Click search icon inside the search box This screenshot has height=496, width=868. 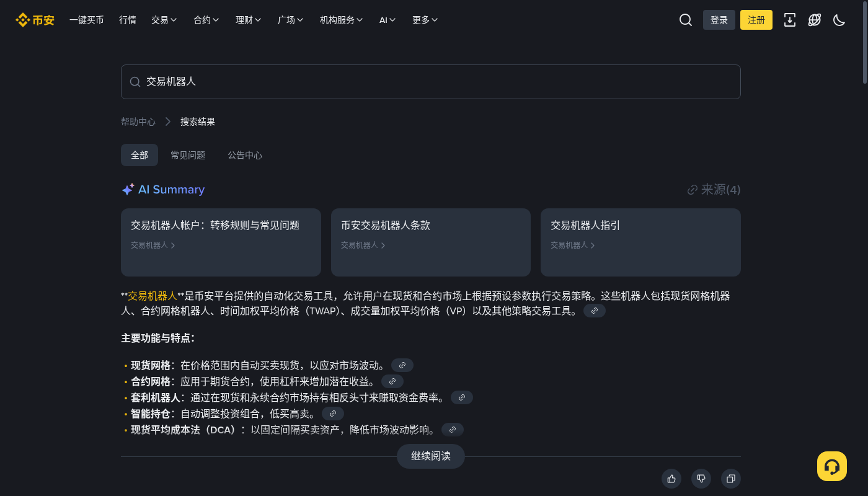click(135, 82)
